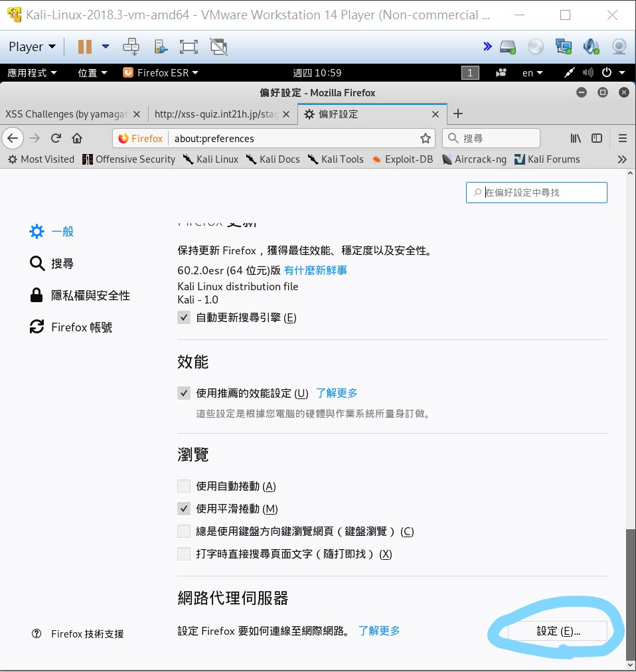Click the sound card device icon

(591, 46)
